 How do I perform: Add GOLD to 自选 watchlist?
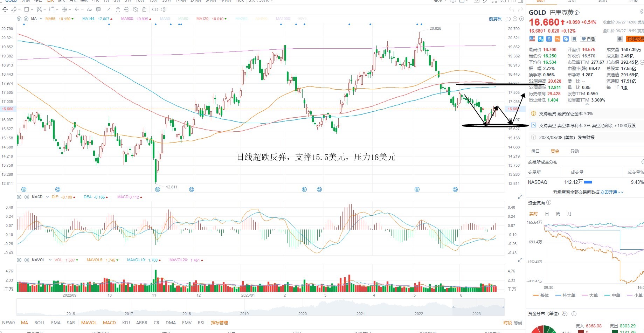pos(588,39)
